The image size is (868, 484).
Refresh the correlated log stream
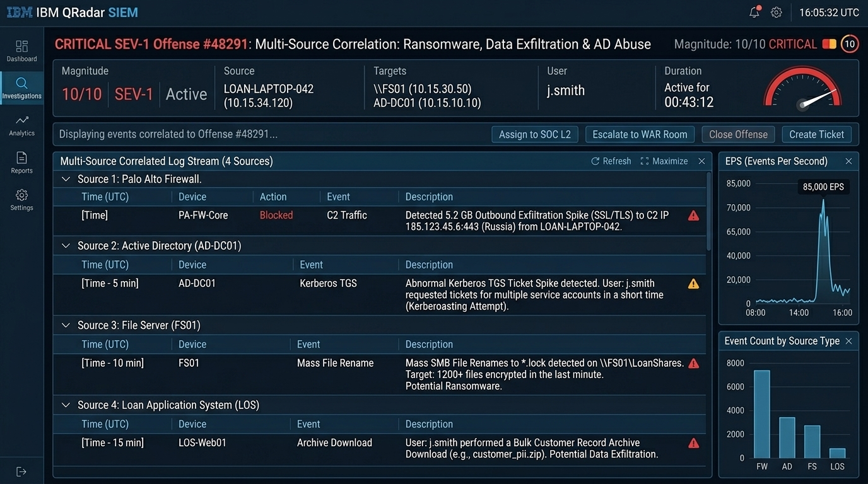click(x=611, y=161)
